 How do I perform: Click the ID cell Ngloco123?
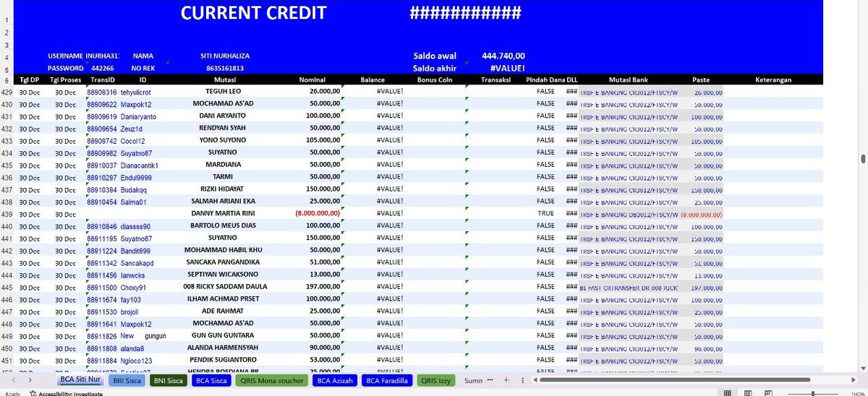(137, 361)
